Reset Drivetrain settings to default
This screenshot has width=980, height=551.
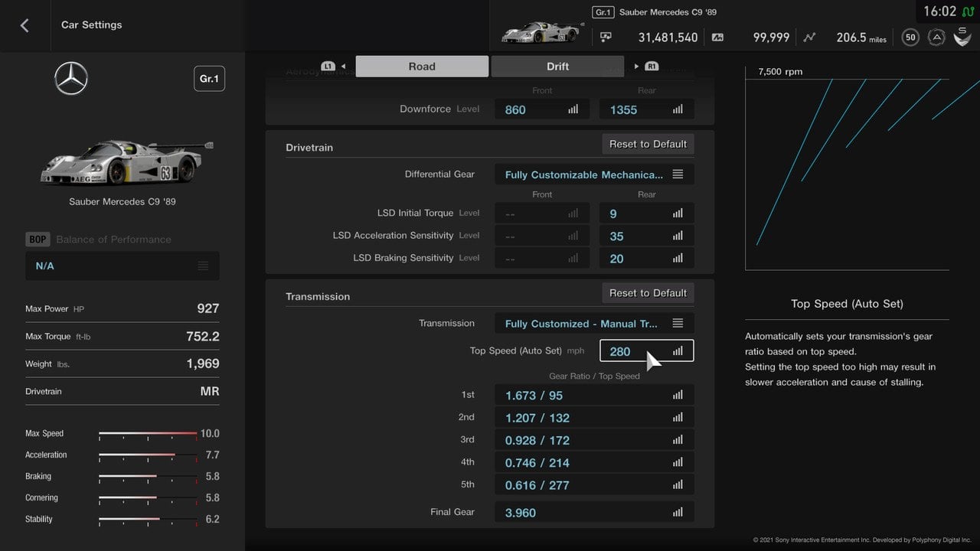(648, 144)
